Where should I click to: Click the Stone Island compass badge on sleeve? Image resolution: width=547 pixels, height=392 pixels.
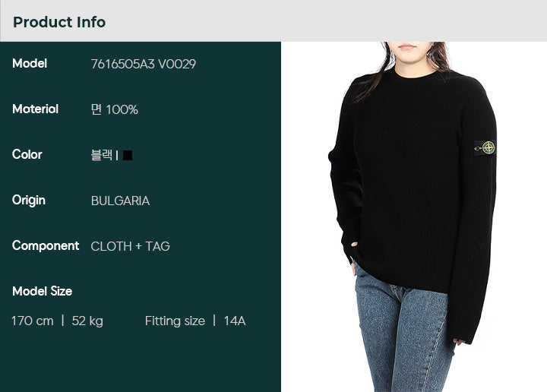pos(485,148)
